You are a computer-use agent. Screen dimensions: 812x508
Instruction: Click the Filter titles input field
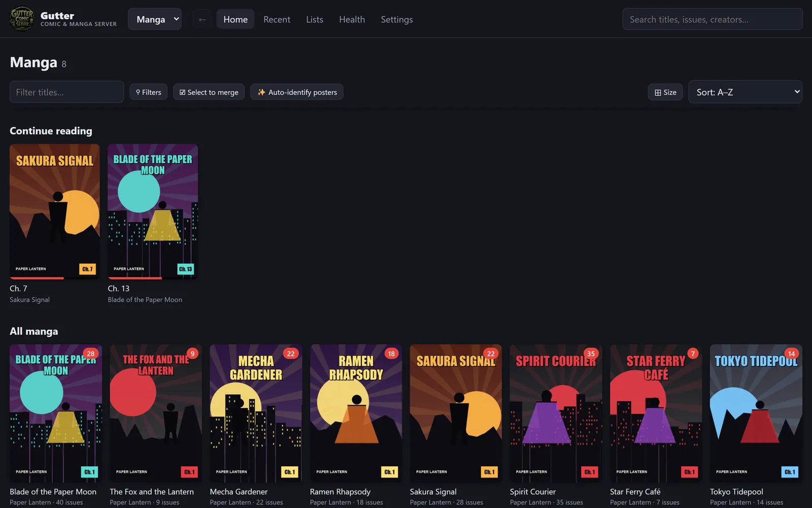tap(66, 92)
